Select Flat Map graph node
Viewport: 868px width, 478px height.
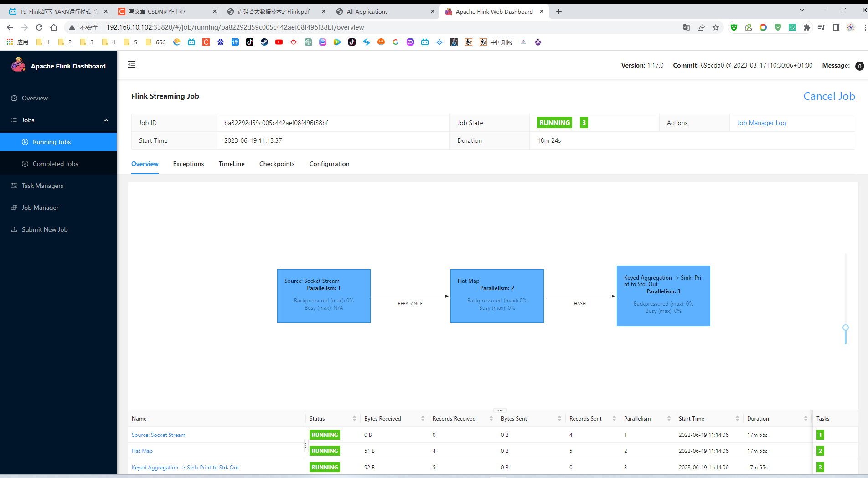coord(497,296)
